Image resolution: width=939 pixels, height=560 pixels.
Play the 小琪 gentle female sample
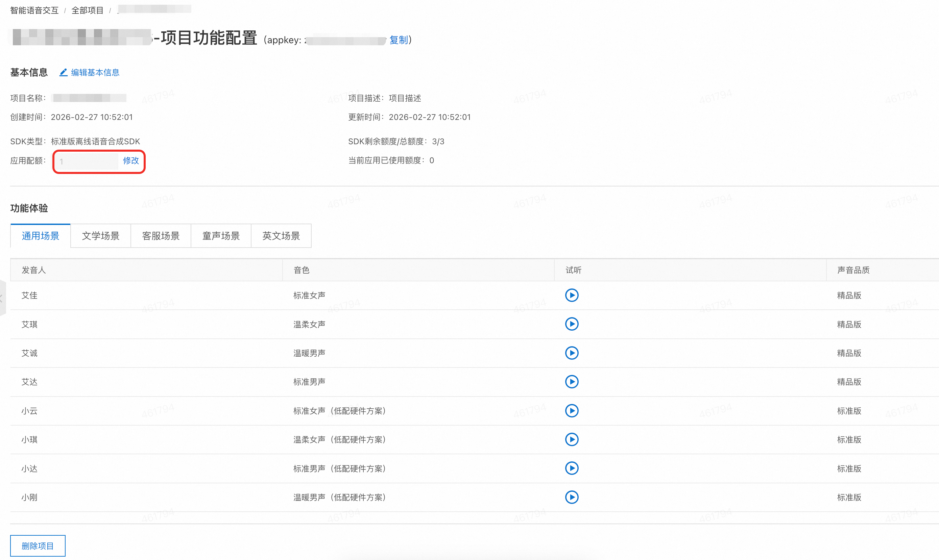click(x=572, y=439)
